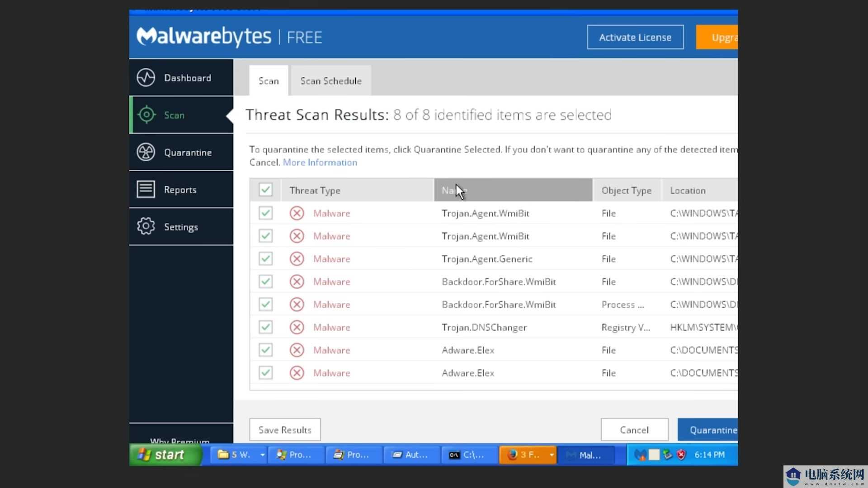This screenshot has height=488, width=868.
Task: Click the 'Process ...' object type cell
Action: (x=623, y=305)
